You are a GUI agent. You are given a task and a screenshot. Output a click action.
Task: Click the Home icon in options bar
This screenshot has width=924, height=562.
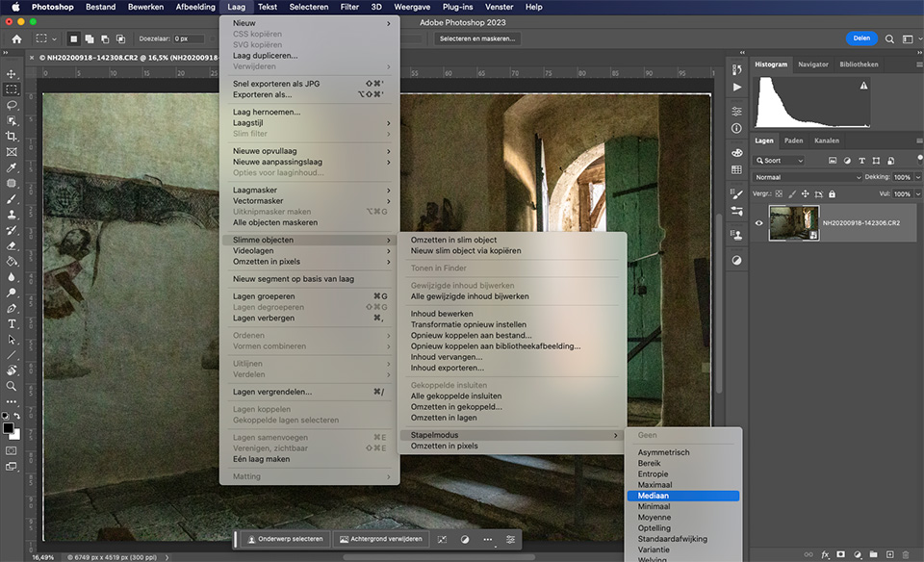point(16,38)
